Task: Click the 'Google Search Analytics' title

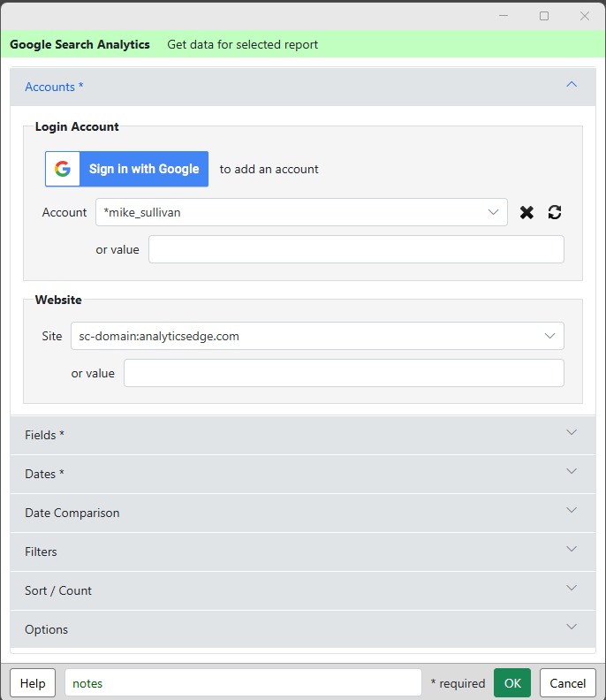Action: [x=80, y=45]
